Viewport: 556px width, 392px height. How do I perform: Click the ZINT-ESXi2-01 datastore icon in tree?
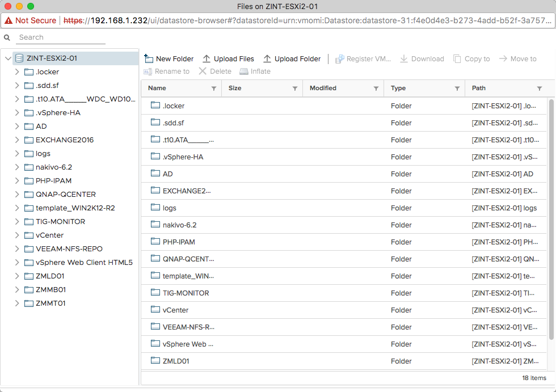[x=19, y=58]
